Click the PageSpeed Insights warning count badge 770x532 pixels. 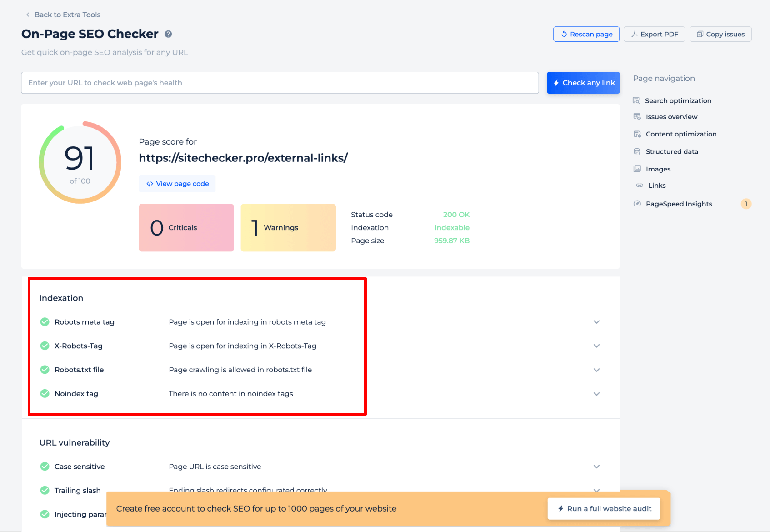pyautogui.click(x=746, y=204)
